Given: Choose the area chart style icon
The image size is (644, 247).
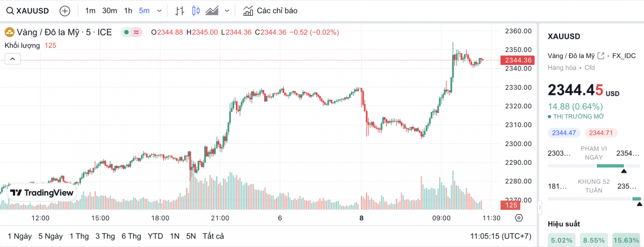Looking at the screenshot, I should coord(212,11).
